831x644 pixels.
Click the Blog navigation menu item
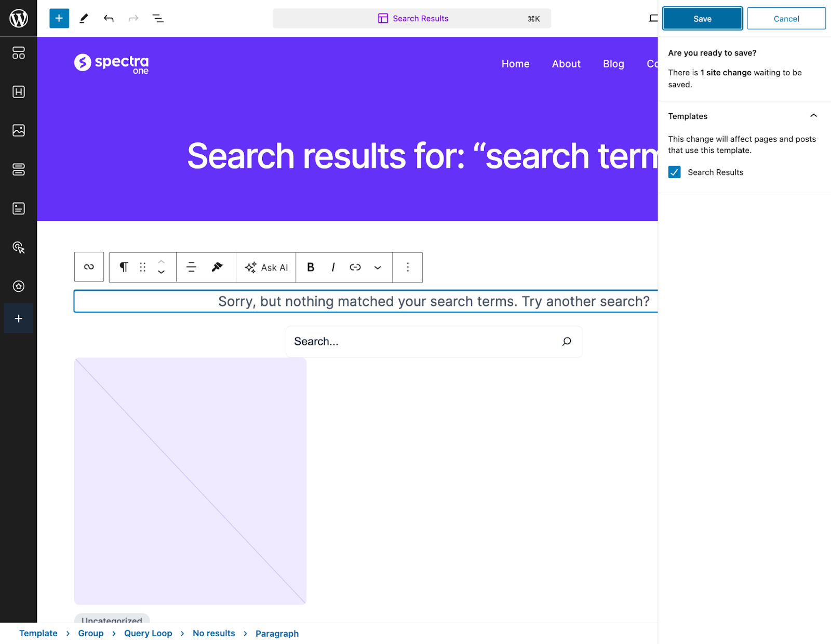(613, 64)
